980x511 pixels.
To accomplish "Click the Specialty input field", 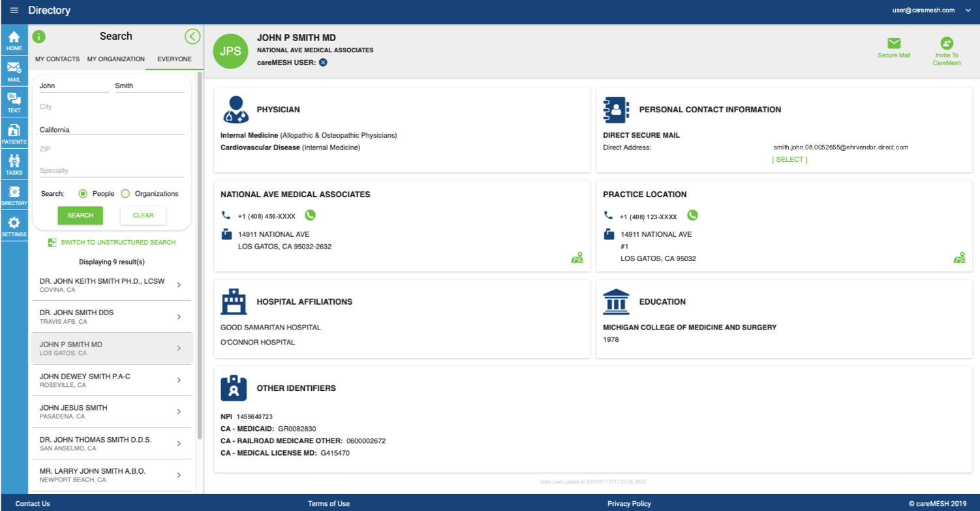I will (x=112, y=170).
